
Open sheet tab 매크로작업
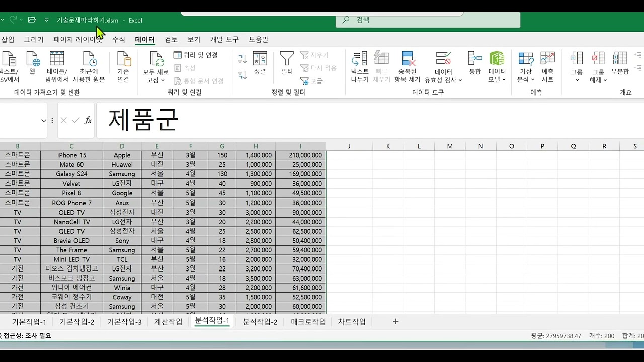point(308,322)
